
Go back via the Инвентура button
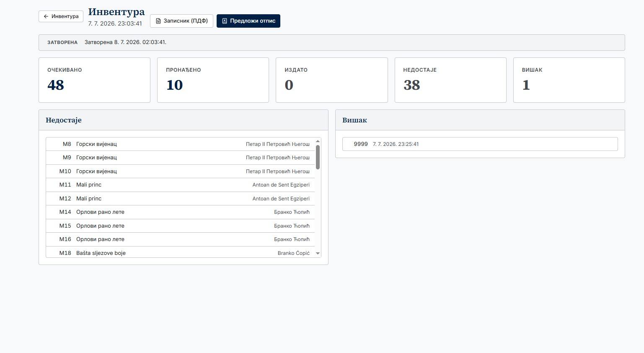61,16
